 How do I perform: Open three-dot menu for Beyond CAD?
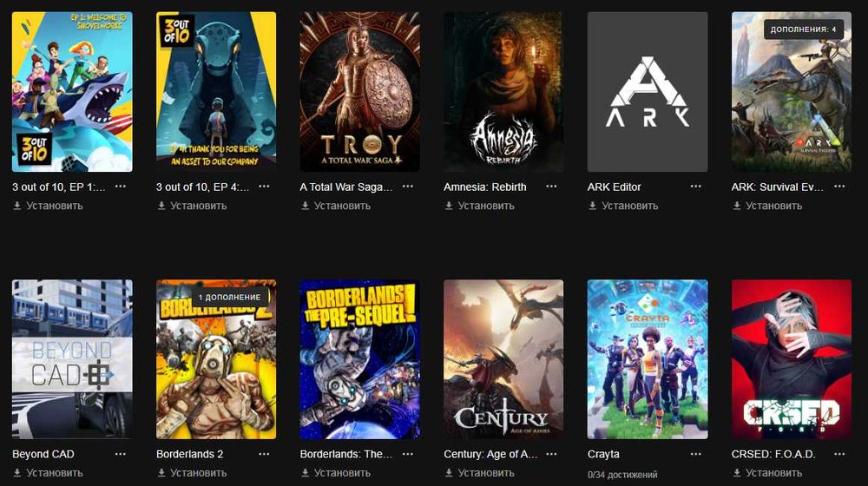120,454
